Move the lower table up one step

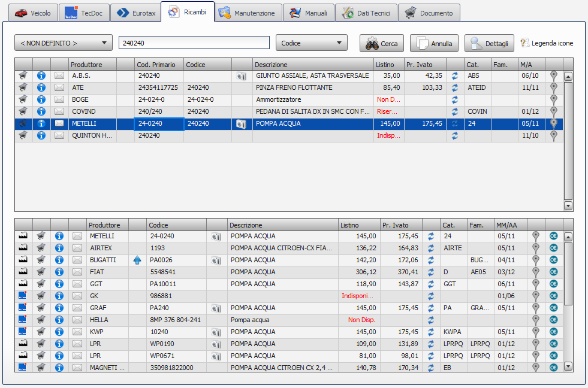point(568,237)
